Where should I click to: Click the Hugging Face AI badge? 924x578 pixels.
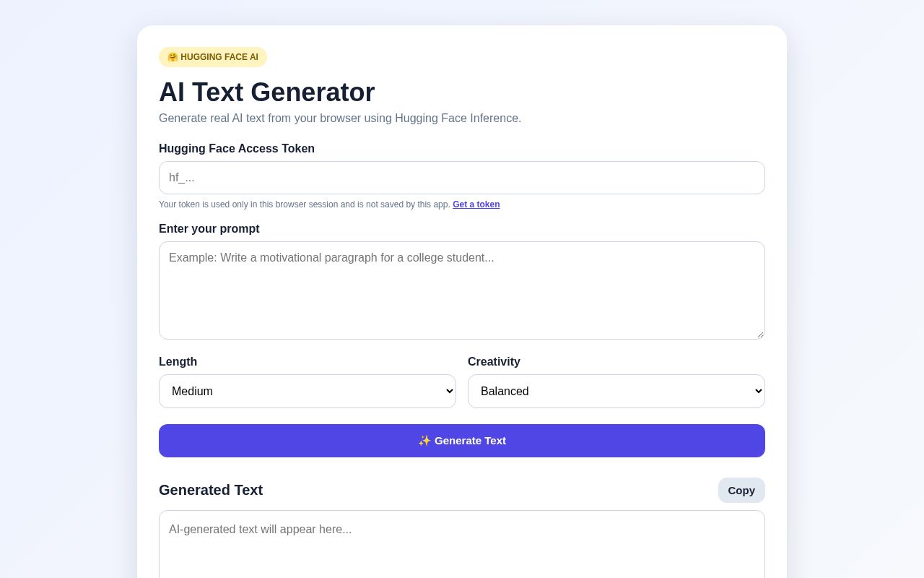(x=213, y=57)
